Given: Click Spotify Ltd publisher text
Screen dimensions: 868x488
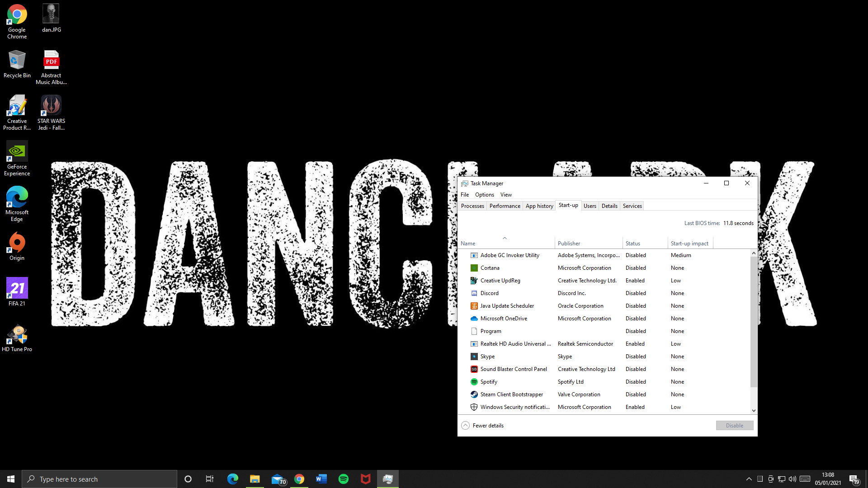Looking at the screenshot, I should (571, 382).
